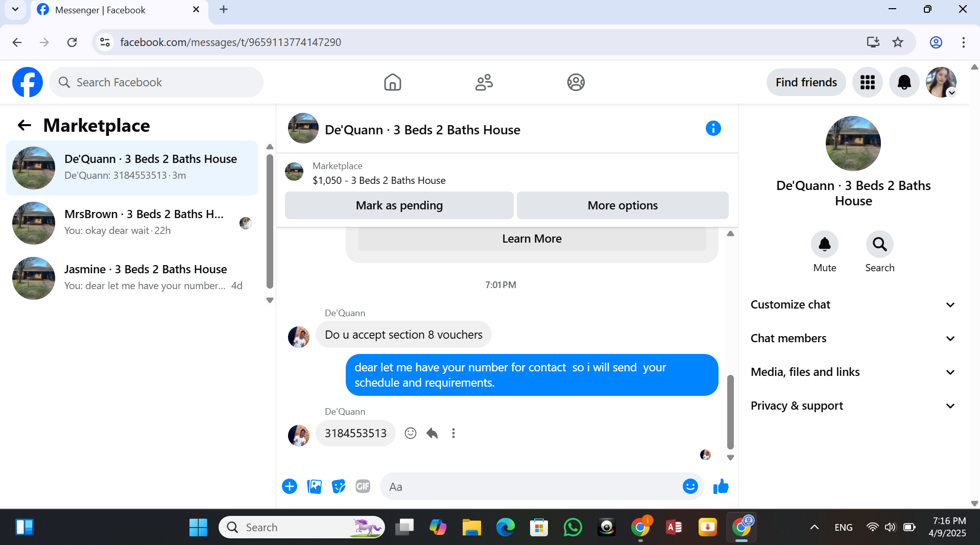Open the Facebook menu grid icon
Viewport: 980px width, 545px height.
click(x=867, y=82)
